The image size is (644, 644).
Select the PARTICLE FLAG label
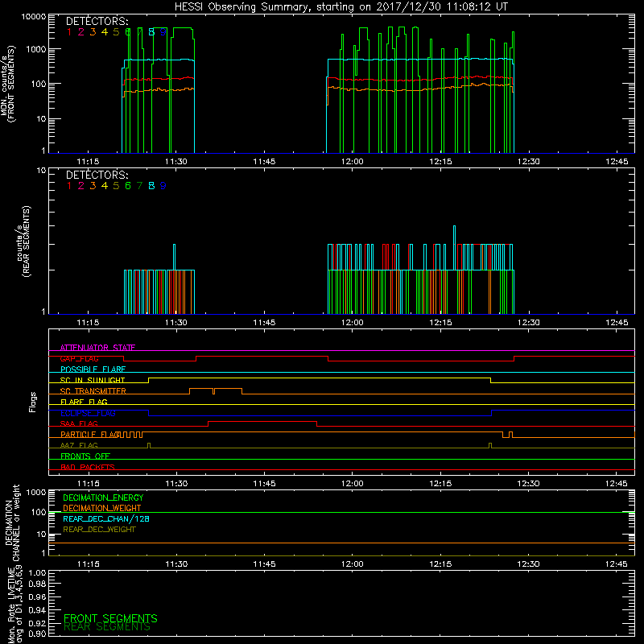[90, 434]
